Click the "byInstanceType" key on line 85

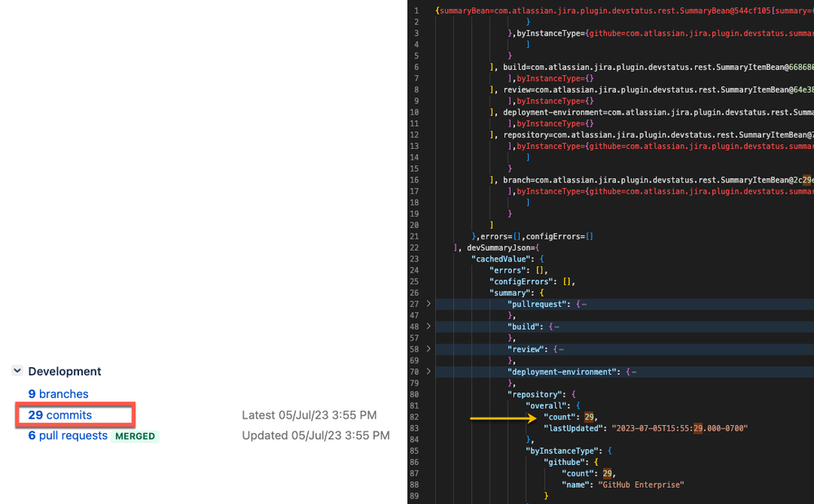tap(564, 451)
